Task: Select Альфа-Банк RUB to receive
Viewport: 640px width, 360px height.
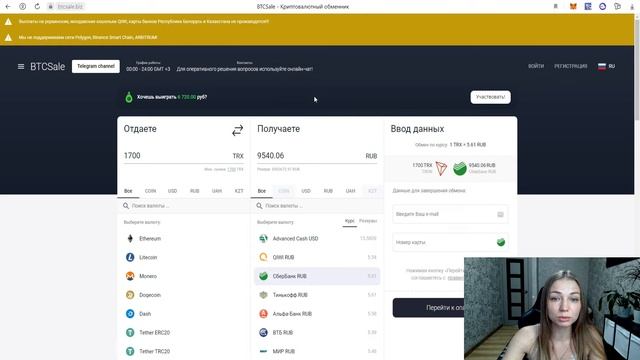Action: (x=317, y=313)
